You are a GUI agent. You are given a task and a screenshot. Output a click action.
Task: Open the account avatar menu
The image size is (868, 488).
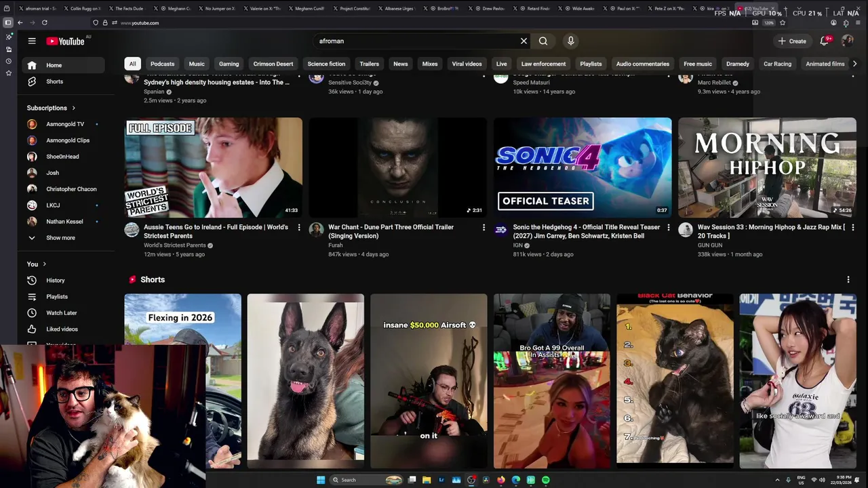point(848,41)
